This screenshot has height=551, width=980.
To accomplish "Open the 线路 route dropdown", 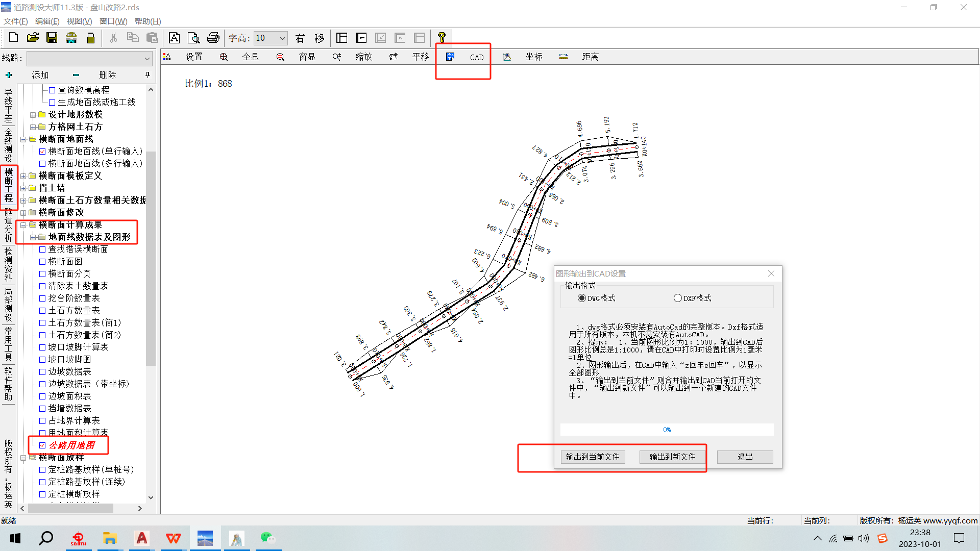I will tap(147, 58).
